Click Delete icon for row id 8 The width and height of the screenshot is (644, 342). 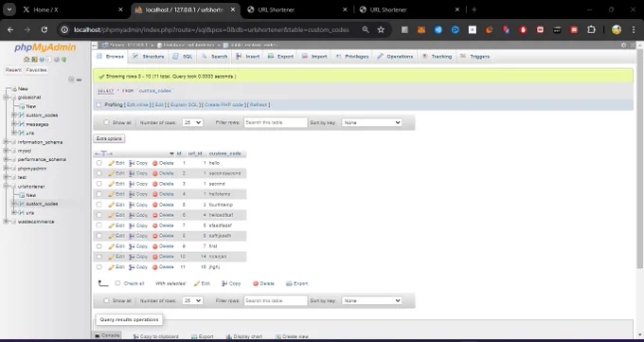[x=155, y=236]
